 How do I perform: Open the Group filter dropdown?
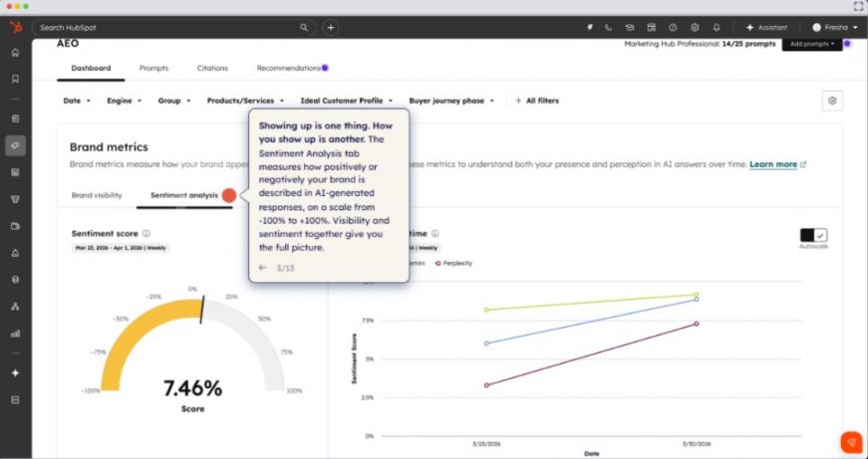[x=174, y=101]
